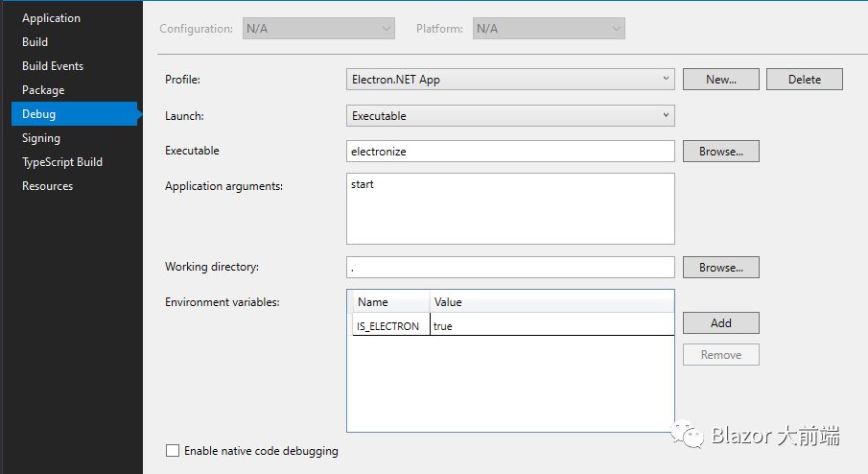Viewport: 868px width, 474px height.
Task: Focus the Executable input field
Action: click(510, 152)
